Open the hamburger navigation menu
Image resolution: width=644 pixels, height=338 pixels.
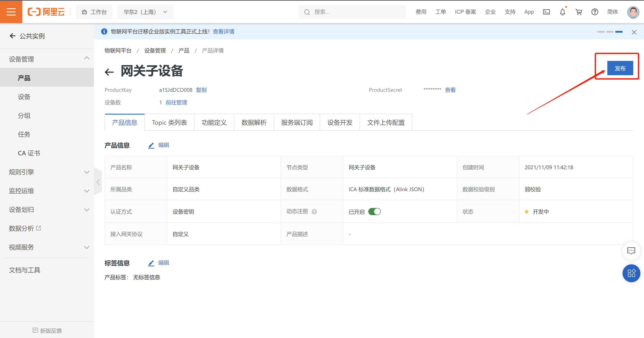point(11,12)
